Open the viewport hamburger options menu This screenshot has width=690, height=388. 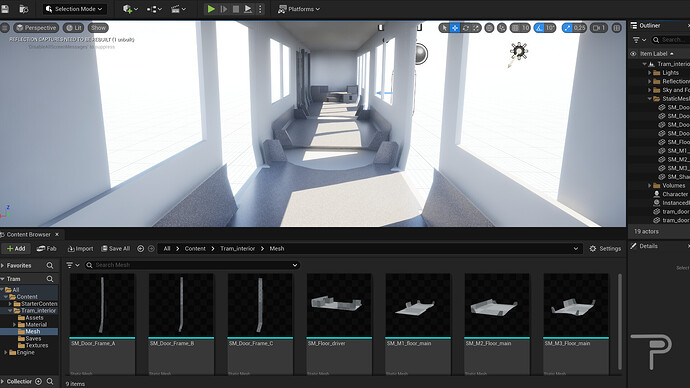5,28
